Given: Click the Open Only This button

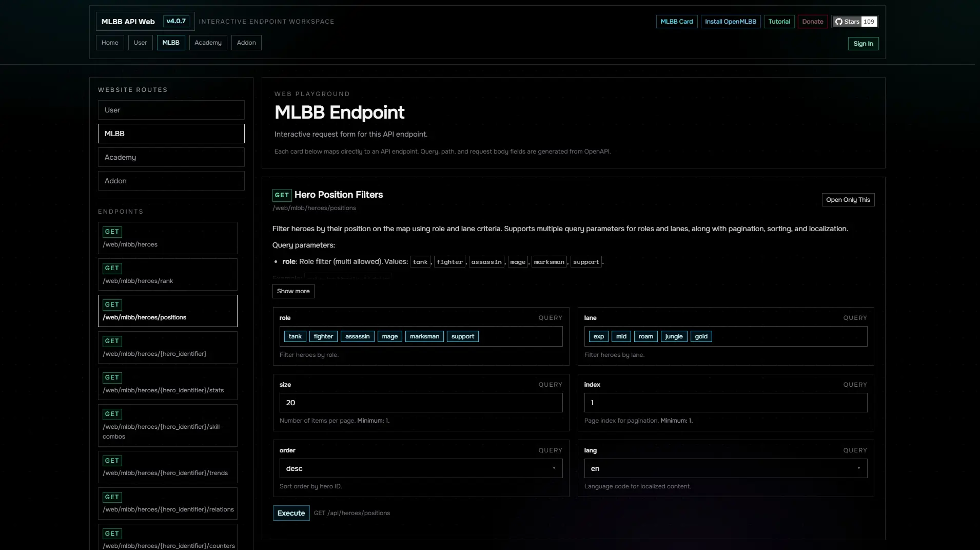Looking at the screenshot, I should [848, 200].
